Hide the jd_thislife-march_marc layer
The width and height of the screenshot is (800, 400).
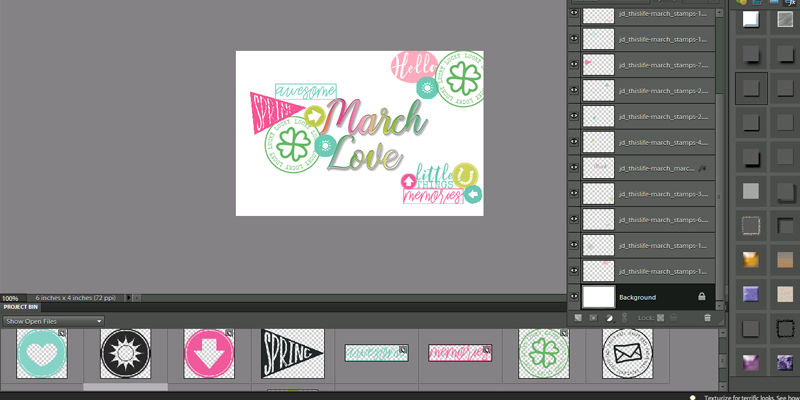(574, 168)
